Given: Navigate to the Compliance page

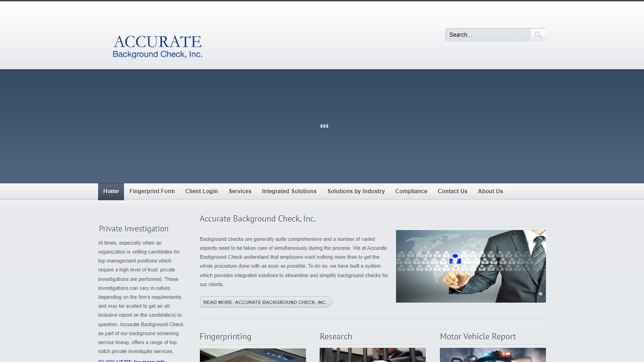Looking at the screenshot, I should click(x=411, y=191).
